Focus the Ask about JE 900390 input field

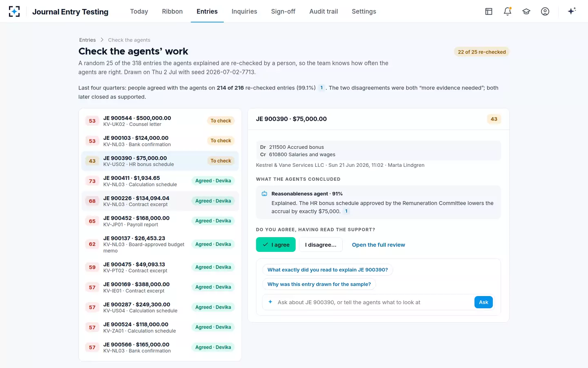pos(374,302)
